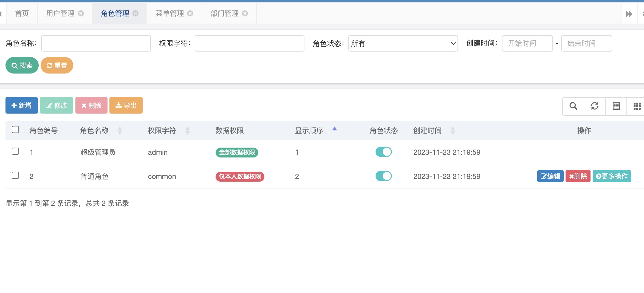This screenshot has height=293, width=644.
Task: Click 数据权限 column header
Action: pyautogui.click(x=230, y=131)
